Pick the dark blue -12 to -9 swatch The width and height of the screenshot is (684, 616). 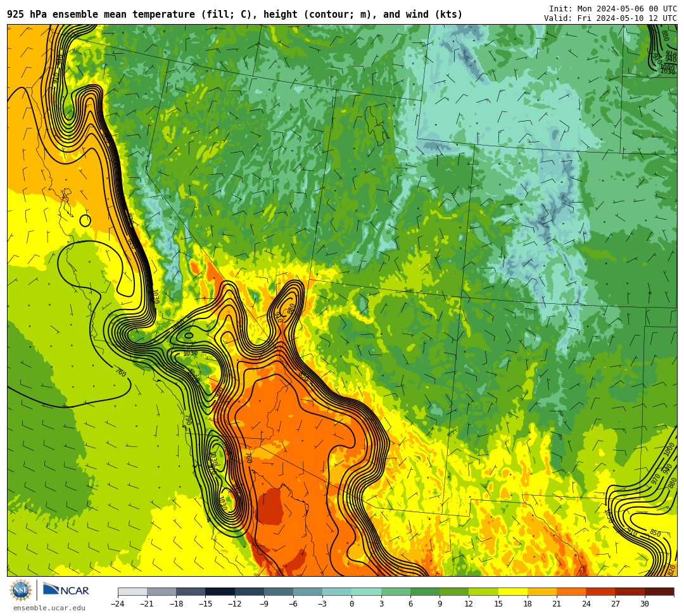[x=250, y=591]
